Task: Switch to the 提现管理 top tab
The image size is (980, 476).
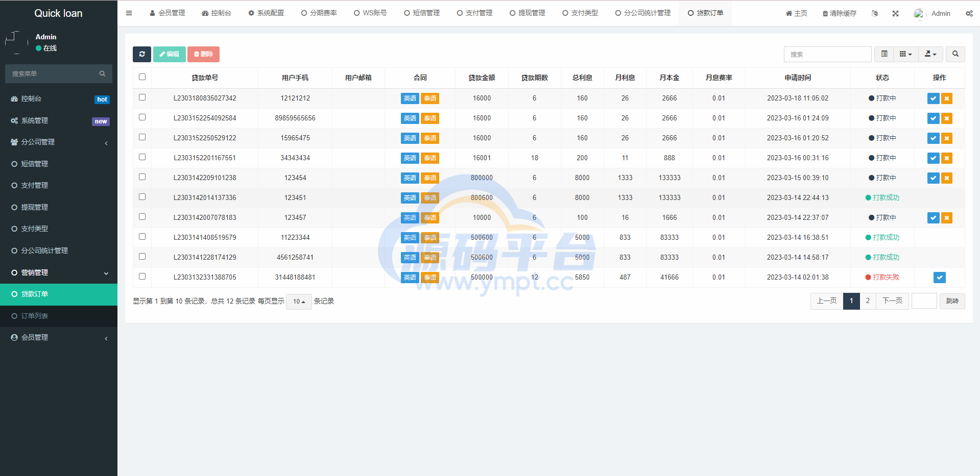Action: click(x=527, y=13)
